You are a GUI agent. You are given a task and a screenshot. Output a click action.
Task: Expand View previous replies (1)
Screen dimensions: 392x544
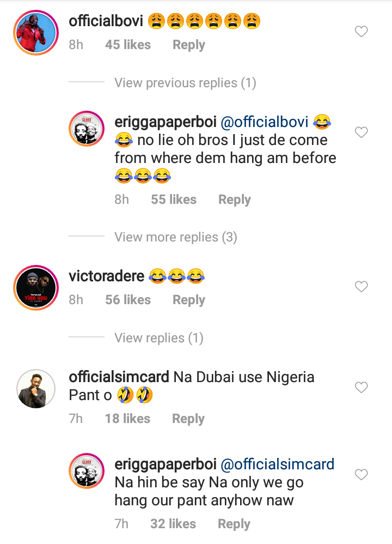click(x=185, y=83)
